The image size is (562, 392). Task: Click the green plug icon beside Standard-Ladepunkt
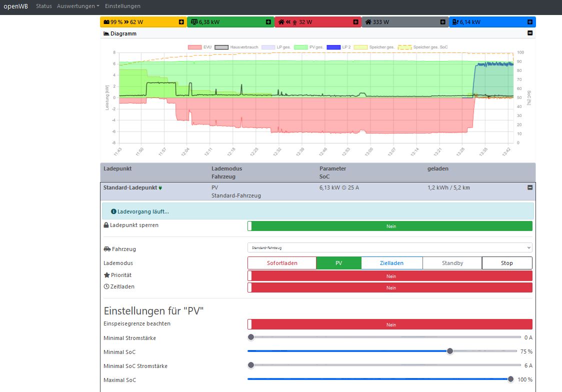pyautogui.click(x=160, y=188)
